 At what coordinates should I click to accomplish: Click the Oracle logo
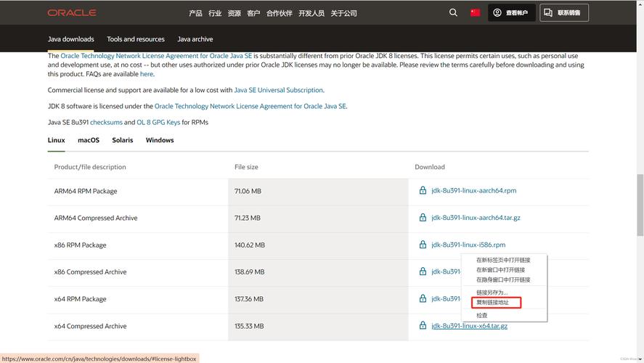[72, 13]
